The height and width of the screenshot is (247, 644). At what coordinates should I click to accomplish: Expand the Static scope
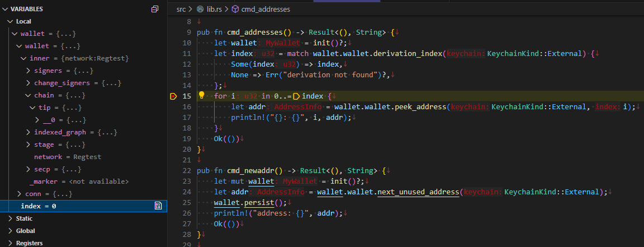[11, 218]
